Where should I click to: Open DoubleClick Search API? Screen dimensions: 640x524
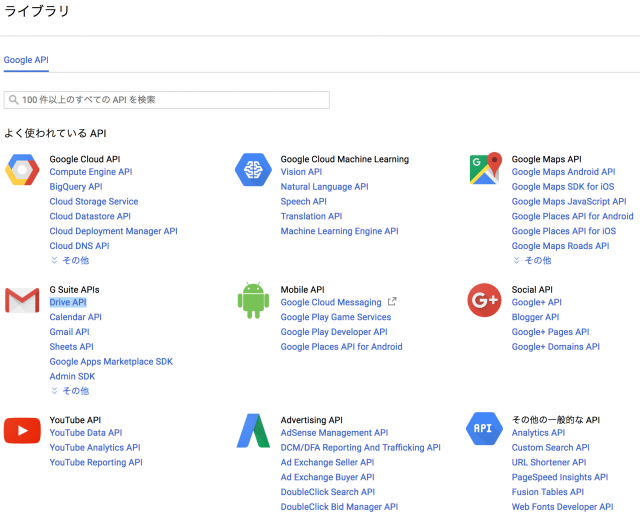tap(328, 492)
